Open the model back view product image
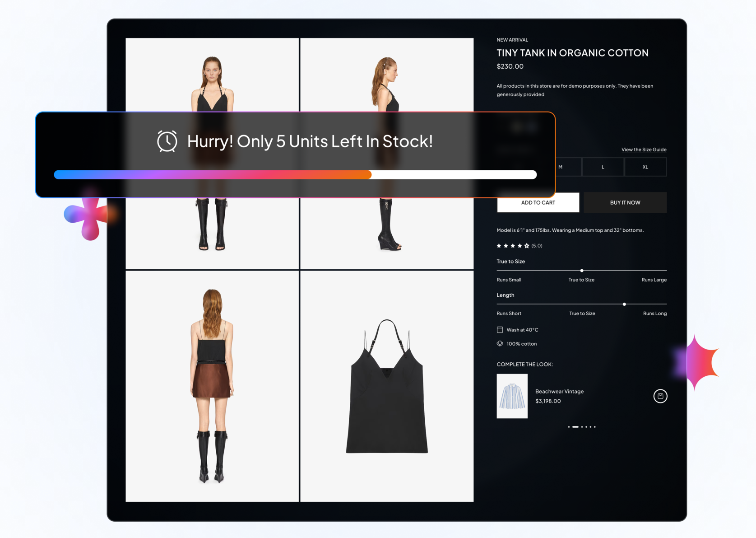 coord(212,386)
